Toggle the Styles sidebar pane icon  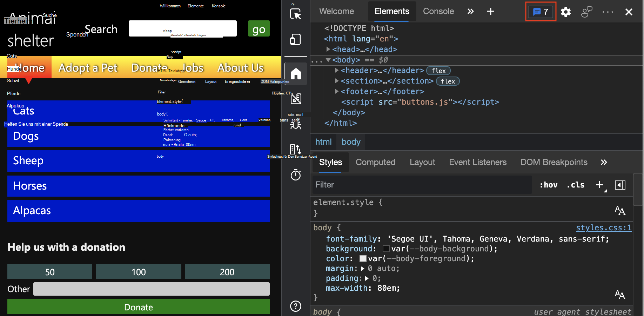(620, 185)
